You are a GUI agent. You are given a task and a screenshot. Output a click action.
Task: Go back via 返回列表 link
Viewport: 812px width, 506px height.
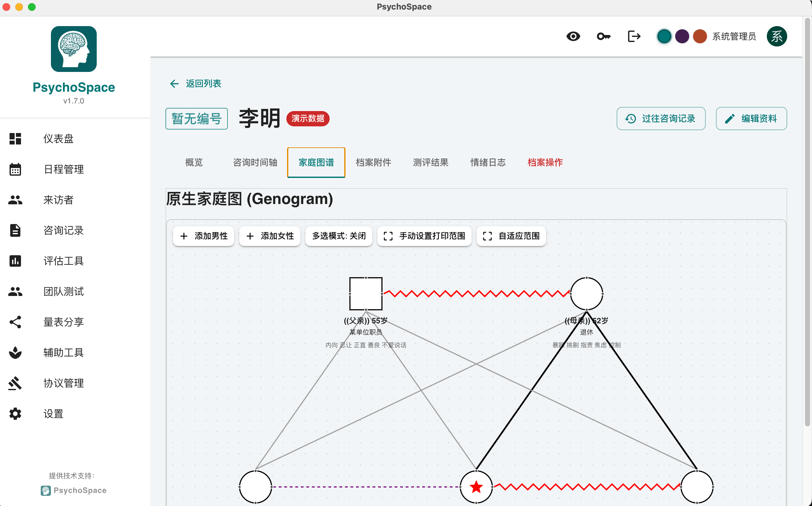[x=196, y=83]
